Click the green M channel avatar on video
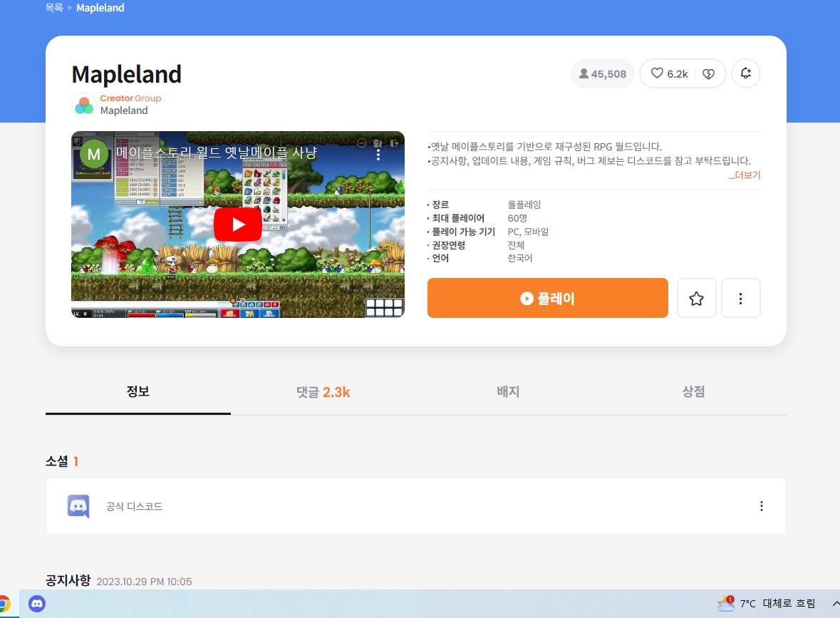The width and height of the screenshot is (840, 618). click(94, 155)
